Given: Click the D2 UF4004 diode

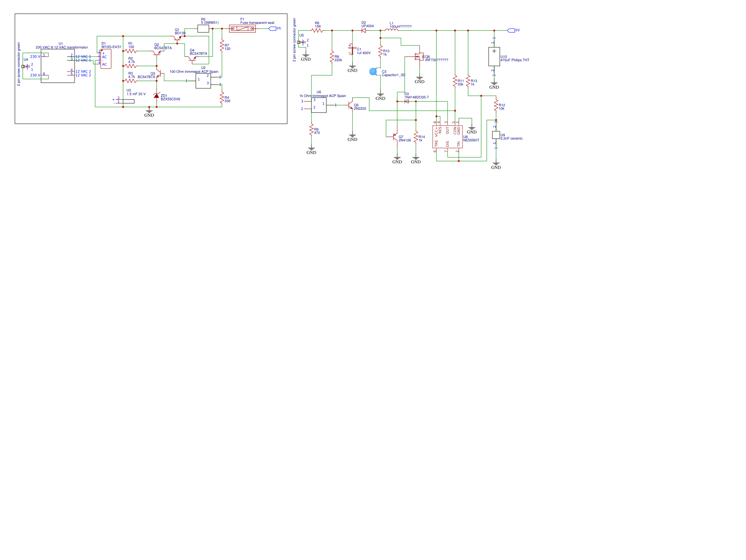Looking at the screenshot, I should click(x=364, y=31).
